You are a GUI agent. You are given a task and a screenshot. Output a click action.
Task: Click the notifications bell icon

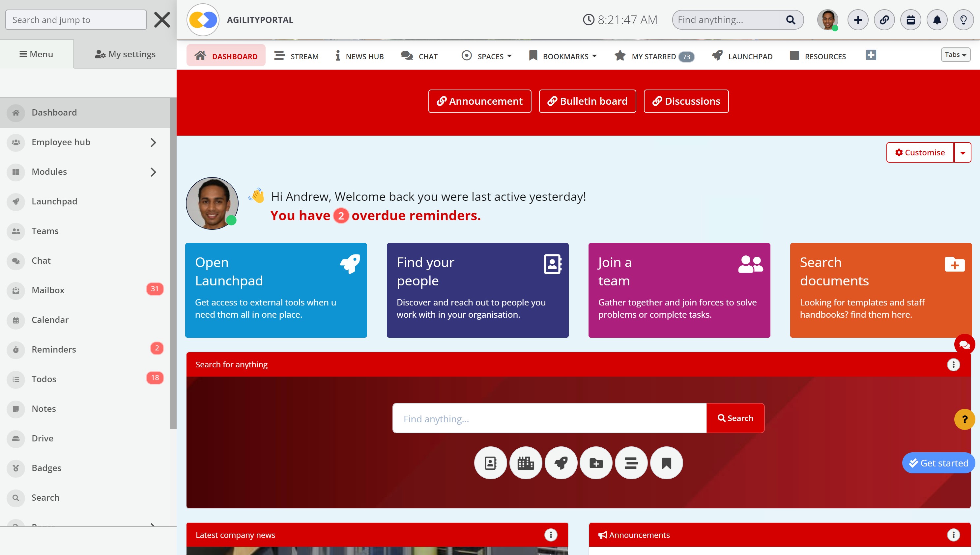click(937, 20)
